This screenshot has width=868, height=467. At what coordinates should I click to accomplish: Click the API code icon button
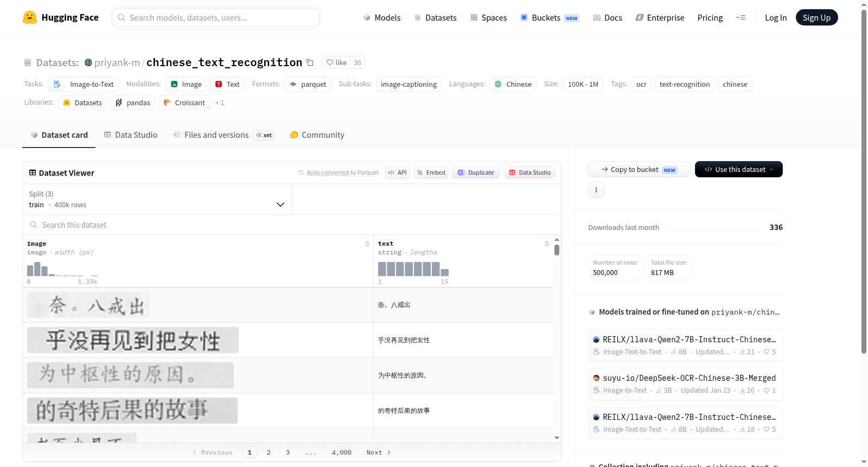tap(397, 172)
